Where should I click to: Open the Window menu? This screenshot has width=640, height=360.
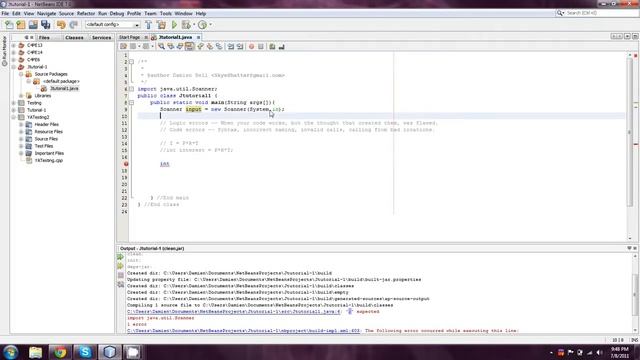[x=183, y=13]
